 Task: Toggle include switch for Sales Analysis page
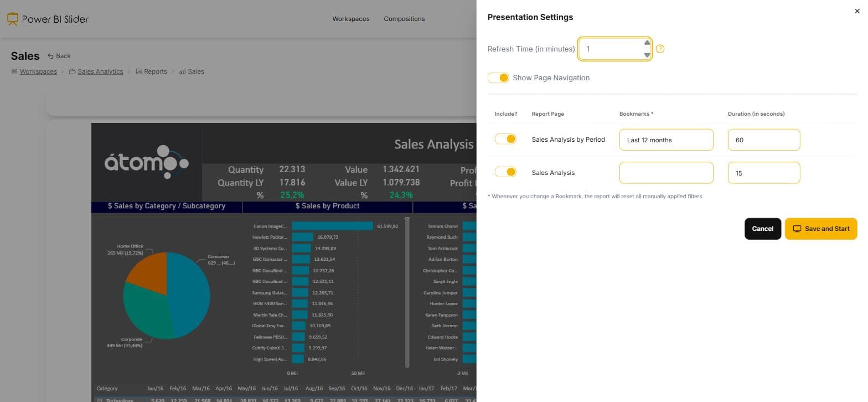(505, 172)
